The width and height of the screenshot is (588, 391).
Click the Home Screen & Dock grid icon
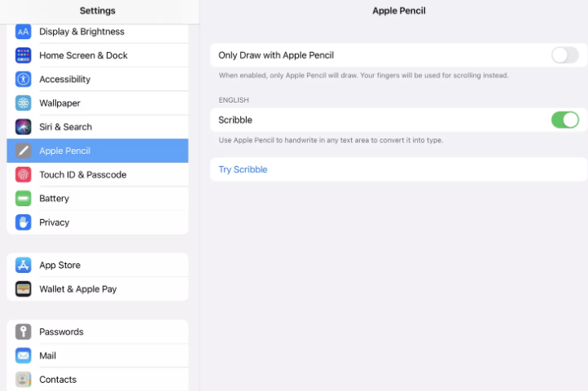(24, 55)
